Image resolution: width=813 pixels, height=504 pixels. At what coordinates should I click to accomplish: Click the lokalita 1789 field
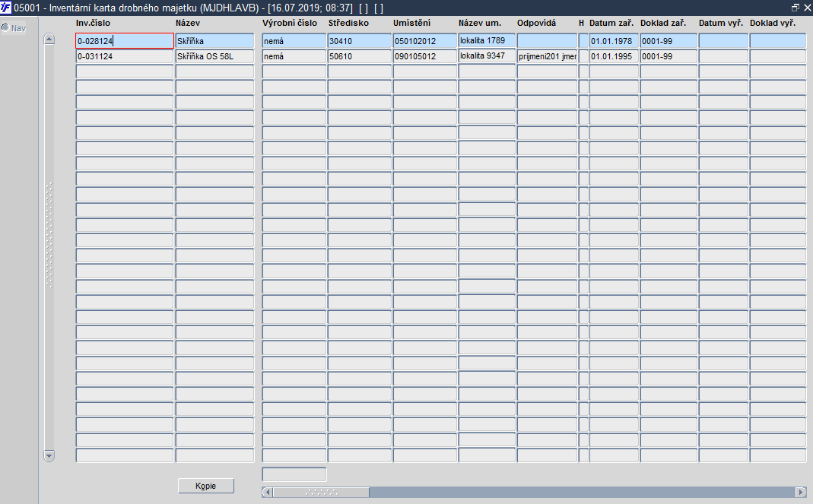[x=487, y=40]
